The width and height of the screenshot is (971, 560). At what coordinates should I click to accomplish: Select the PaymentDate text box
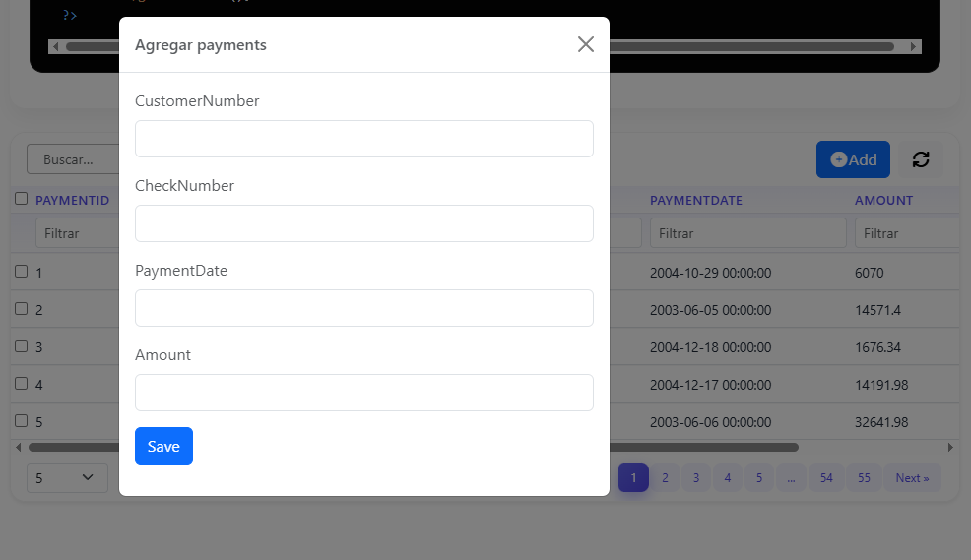click(x=364, y=308)
